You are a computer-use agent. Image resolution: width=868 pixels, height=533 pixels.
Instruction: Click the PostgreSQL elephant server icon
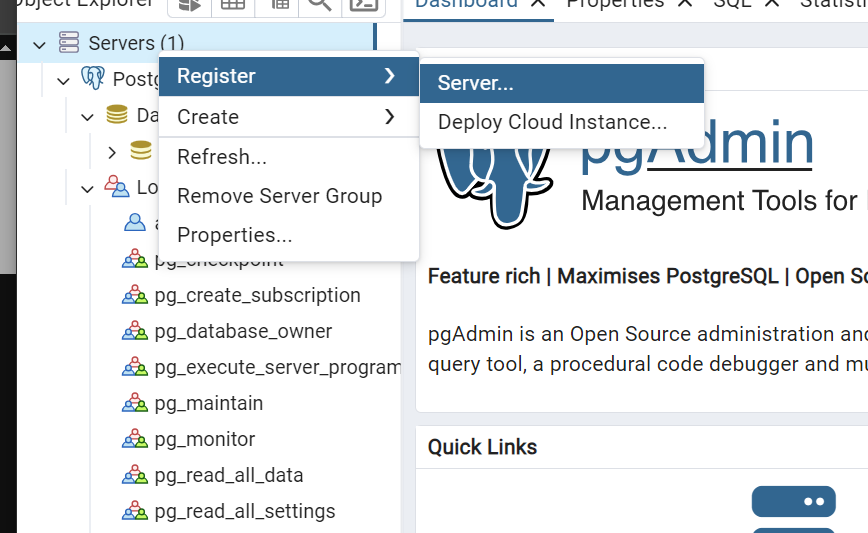pyautogui.click(x=92, y=78)
